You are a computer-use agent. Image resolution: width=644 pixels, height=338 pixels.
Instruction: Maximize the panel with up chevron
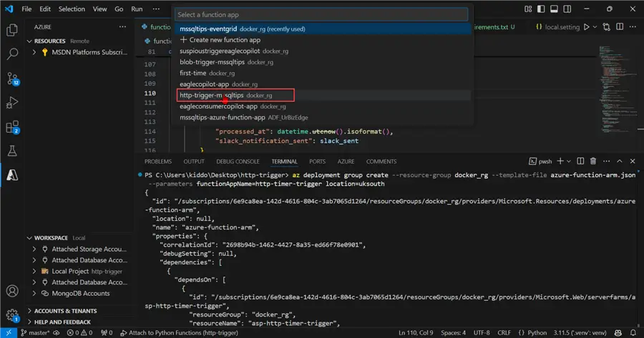point(620,161)
